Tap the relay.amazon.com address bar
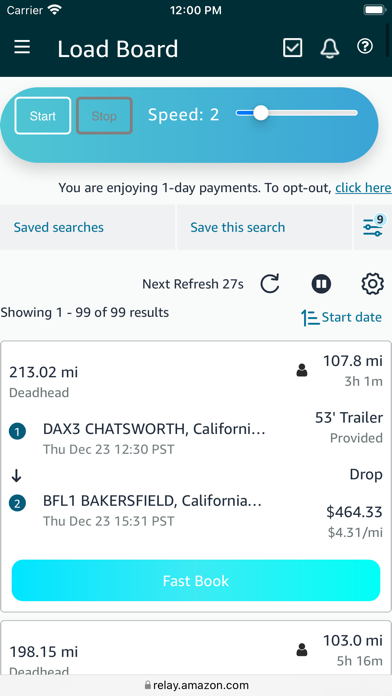This screenshot has width=392, height=696. (x=196, y=685)
